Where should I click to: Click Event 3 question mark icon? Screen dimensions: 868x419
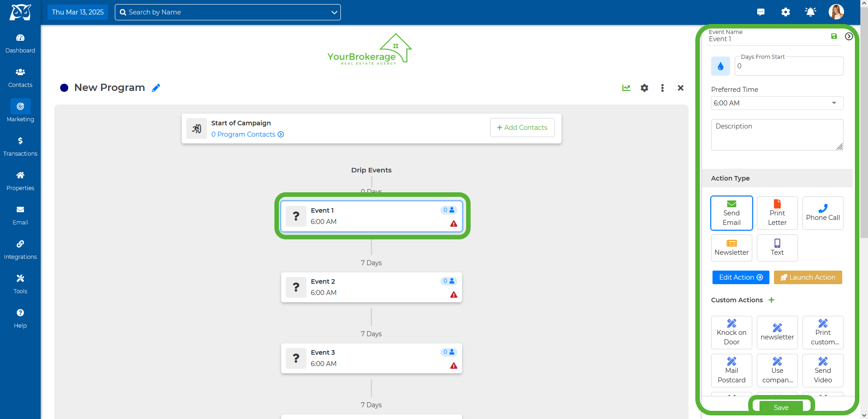[x=296, y=358]
